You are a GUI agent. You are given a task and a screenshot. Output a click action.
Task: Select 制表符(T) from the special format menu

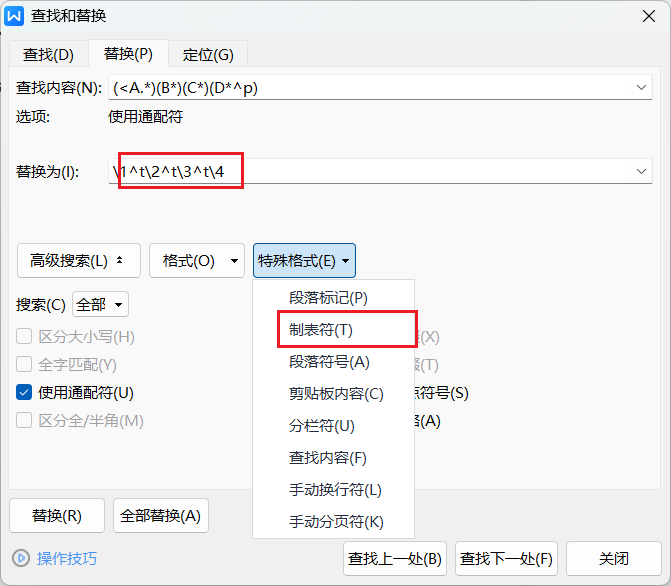pyautogui.click(x=320, y=330)
